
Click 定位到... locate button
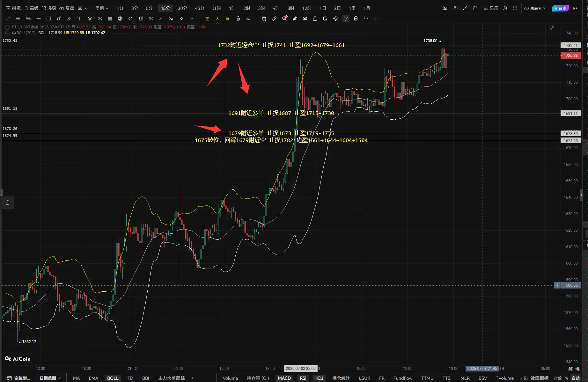pyautogui.click(x=18, y=378)
